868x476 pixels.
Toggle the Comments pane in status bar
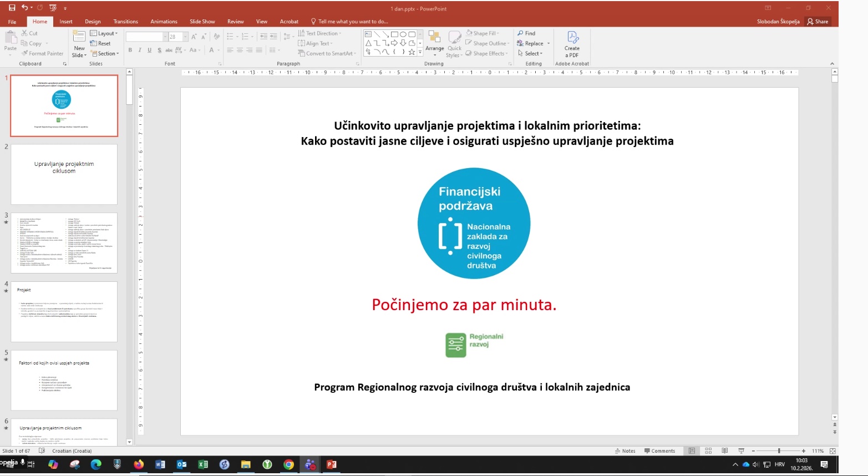(659, 451)
